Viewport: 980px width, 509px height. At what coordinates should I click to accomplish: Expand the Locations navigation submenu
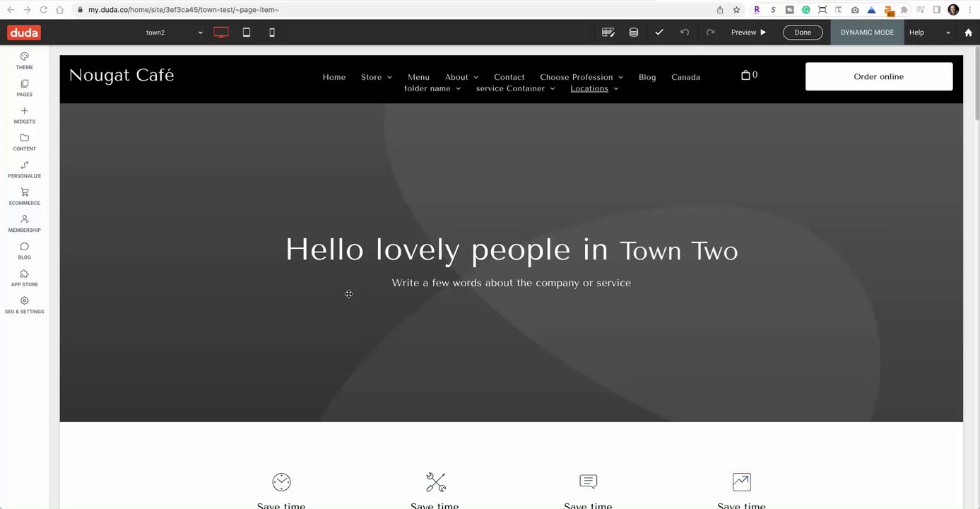click(x=594, y=88)
